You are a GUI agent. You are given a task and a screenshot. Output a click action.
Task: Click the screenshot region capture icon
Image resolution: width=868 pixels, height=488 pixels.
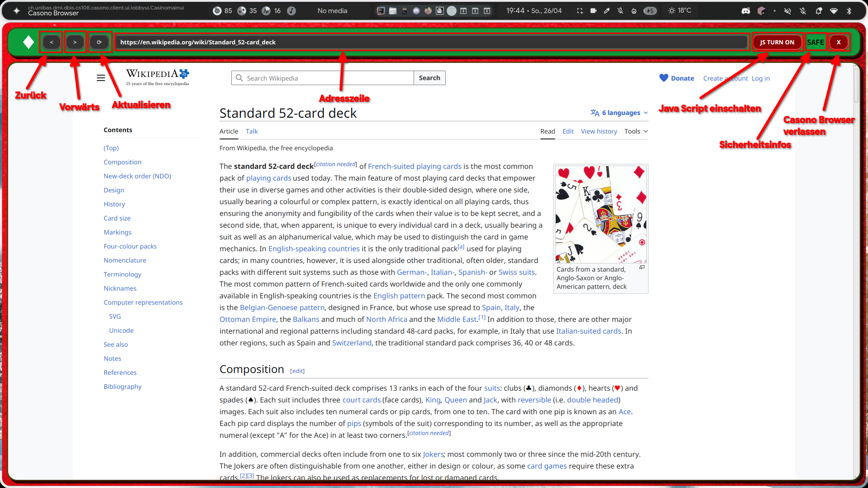coord(580,11)
